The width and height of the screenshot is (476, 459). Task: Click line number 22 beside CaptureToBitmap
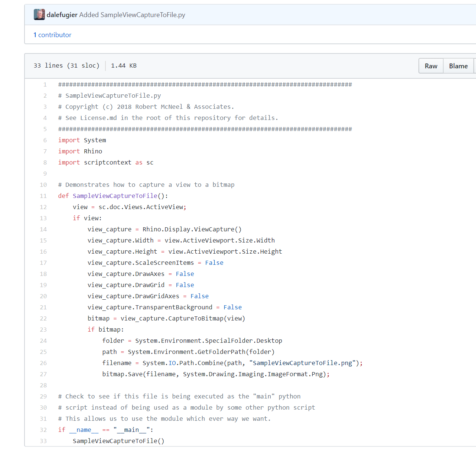pyautogui.click(x=43, y=319)
